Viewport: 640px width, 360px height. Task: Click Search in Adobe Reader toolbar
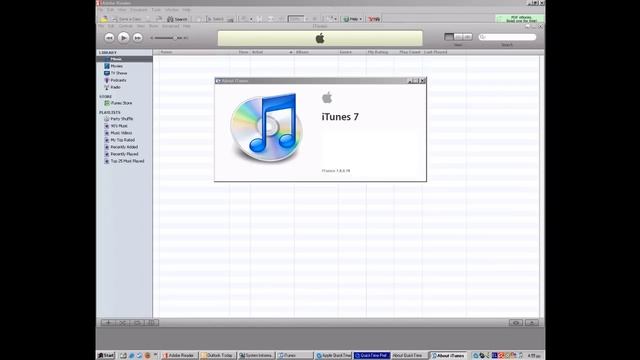tap(177, 19)
